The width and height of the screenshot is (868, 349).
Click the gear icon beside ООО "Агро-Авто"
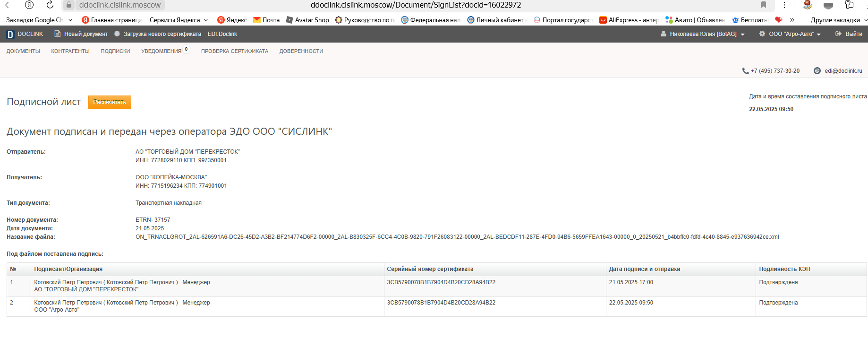[762, 34]
